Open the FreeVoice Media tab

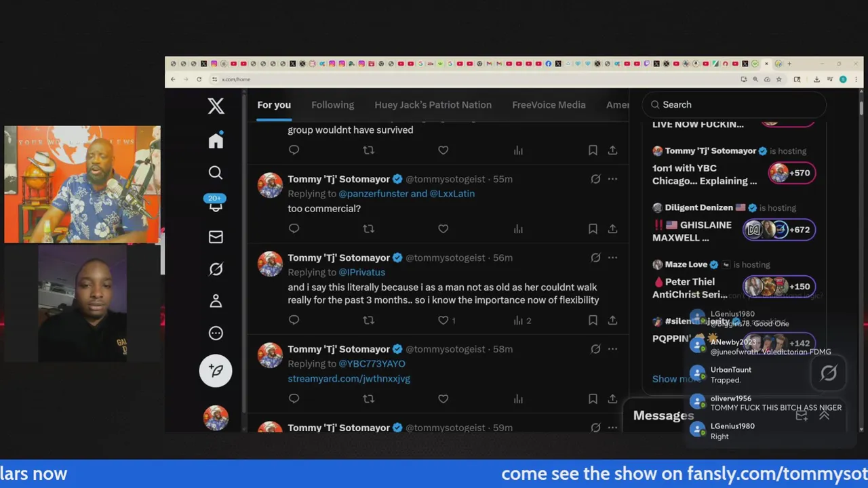point(549,105)
